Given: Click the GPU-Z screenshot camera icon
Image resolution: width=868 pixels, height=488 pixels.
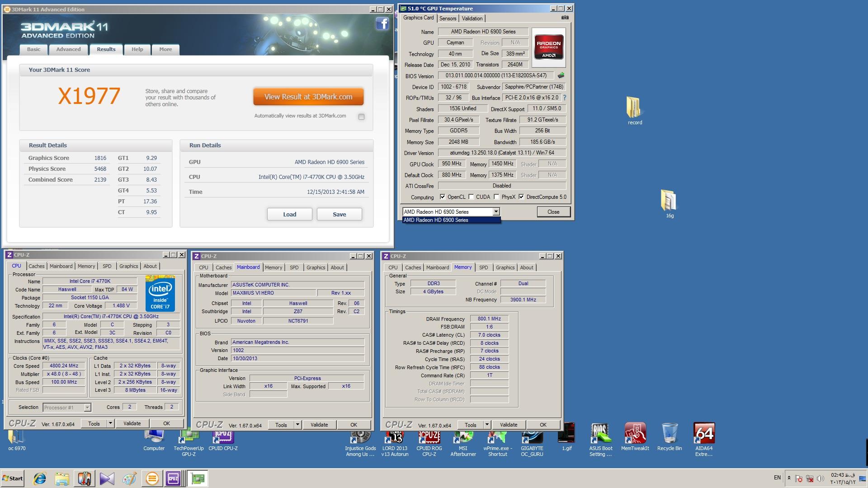Looking at the screenshot, I should 565,18.
